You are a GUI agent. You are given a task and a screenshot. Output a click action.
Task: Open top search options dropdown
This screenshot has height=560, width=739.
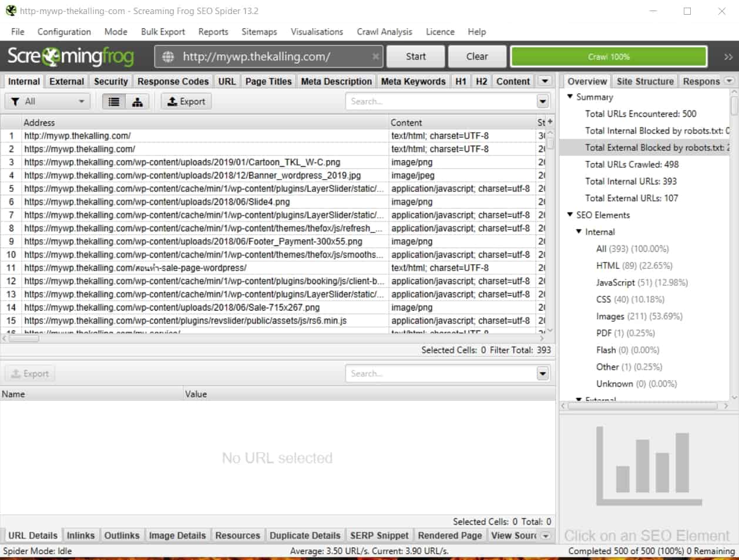(543, 102)
